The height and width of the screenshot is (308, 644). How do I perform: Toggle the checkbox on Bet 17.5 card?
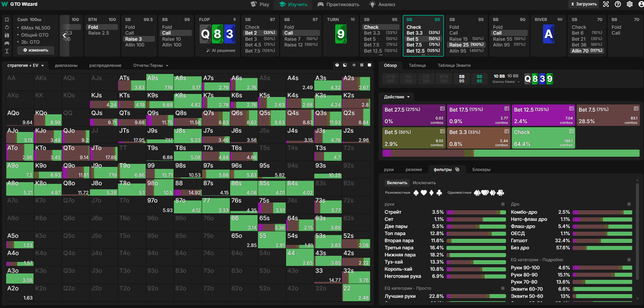pyautogui.click(x=506, y=109)
